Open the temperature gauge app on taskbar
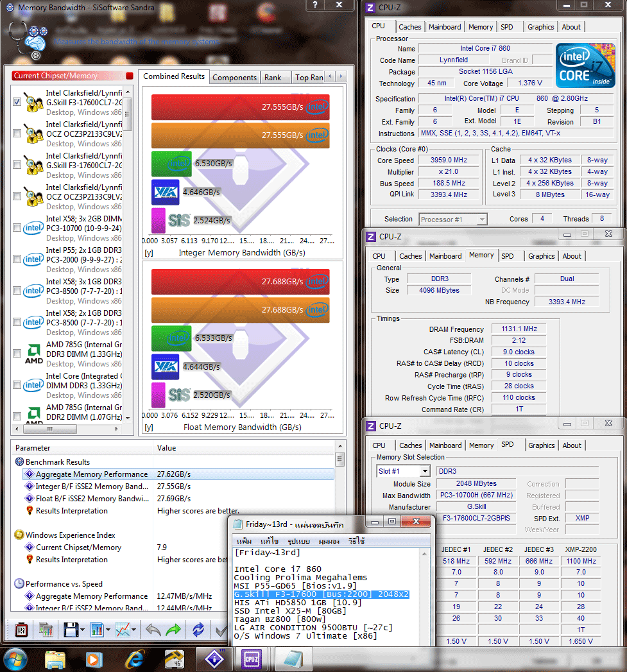Image resolution: width=627 pixels, height=672 pixels. pos(175,660)
